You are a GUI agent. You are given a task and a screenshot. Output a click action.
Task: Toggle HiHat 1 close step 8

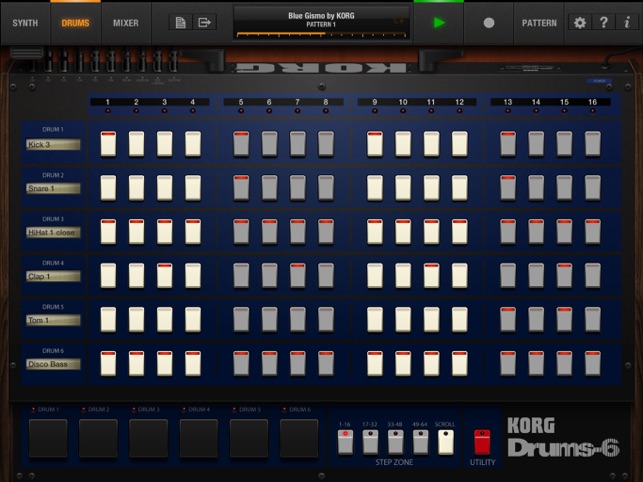coord(326,232)
